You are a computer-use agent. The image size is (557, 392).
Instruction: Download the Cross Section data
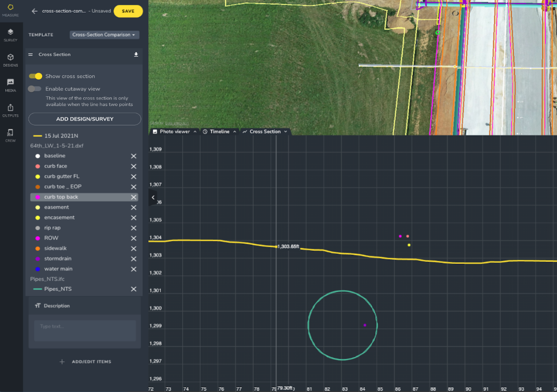pyautogui.click(x=136, y=55)
